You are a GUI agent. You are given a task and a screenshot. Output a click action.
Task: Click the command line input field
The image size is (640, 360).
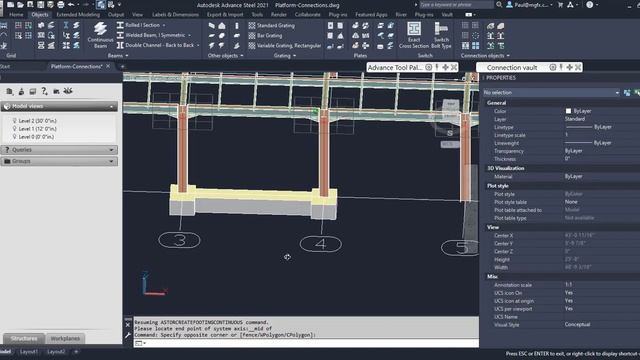point(306,344)
